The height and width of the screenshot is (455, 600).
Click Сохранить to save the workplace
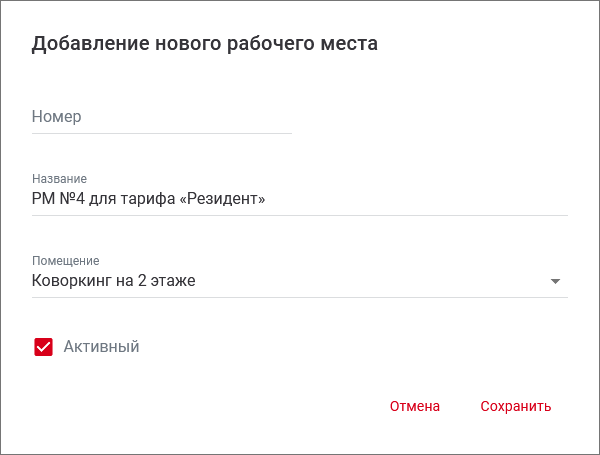pos(515,407)
